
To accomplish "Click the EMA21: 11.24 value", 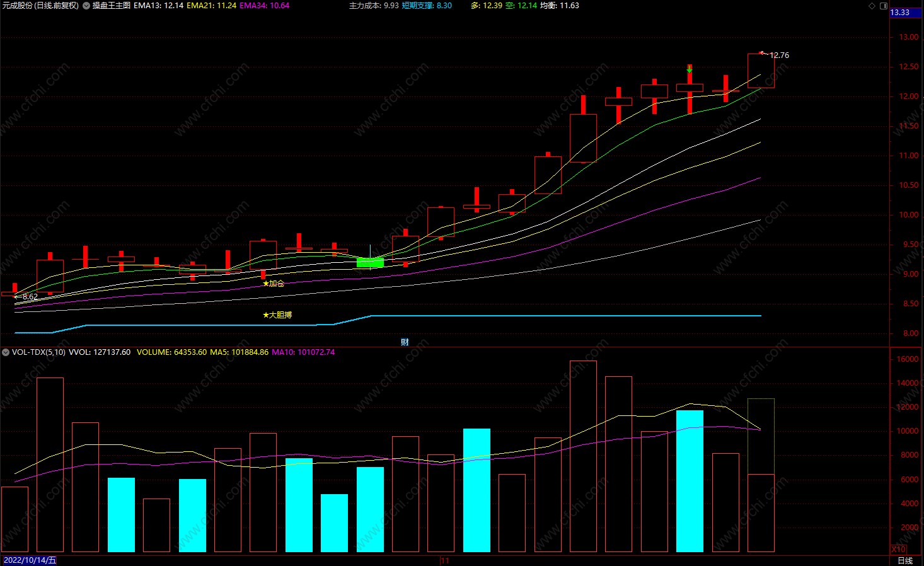I will 212,6.
